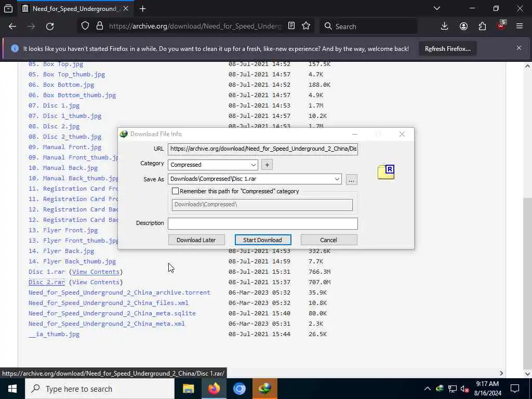Show site info via the padlock icon
Viewport: 532px width, 399px height.
point(100,26)
